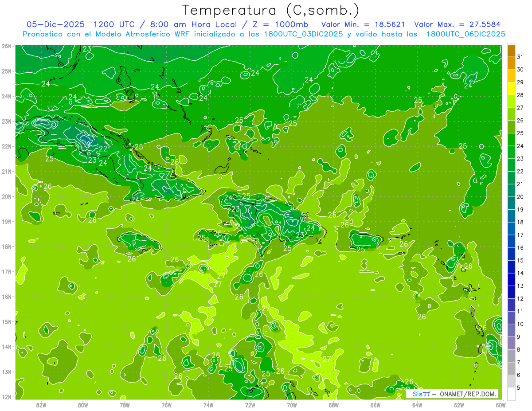Image resolution: width=532 pixels, height=411 pixels.
Task: Select latitude axis label "15N"
Action: click(x=6, y=322)
